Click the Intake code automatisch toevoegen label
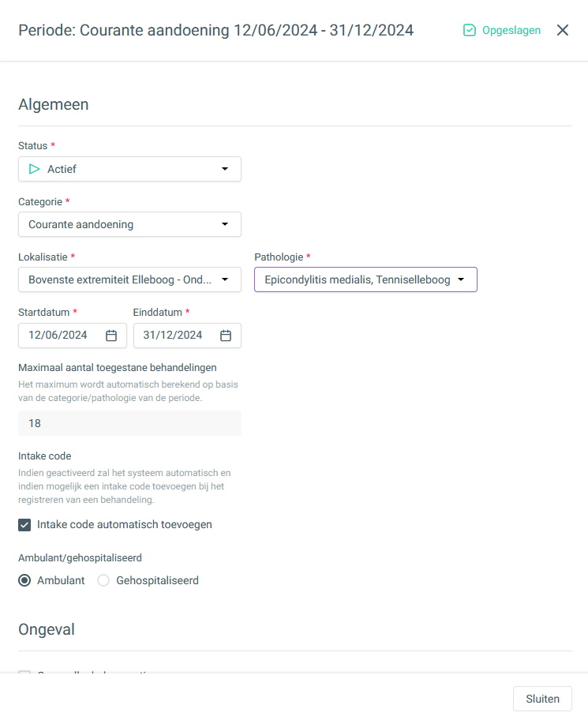The image size is (588, 720). pyautogui.click(x=125, y=525)
